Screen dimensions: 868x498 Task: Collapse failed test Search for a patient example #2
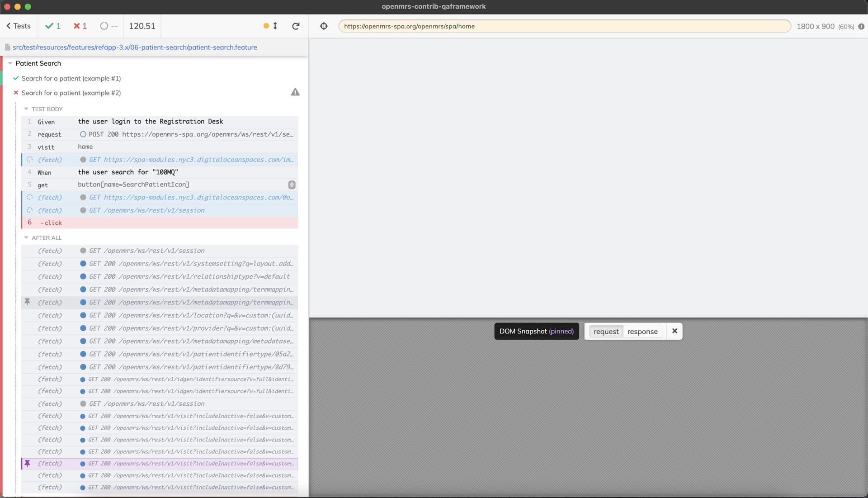[x=71, y=93]
